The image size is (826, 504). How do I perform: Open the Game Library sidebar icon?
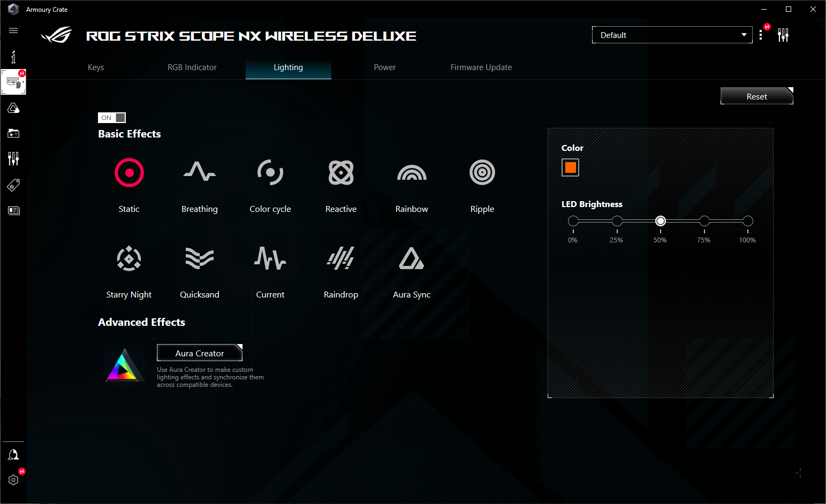pyautogui.click(x=13, y=133)
